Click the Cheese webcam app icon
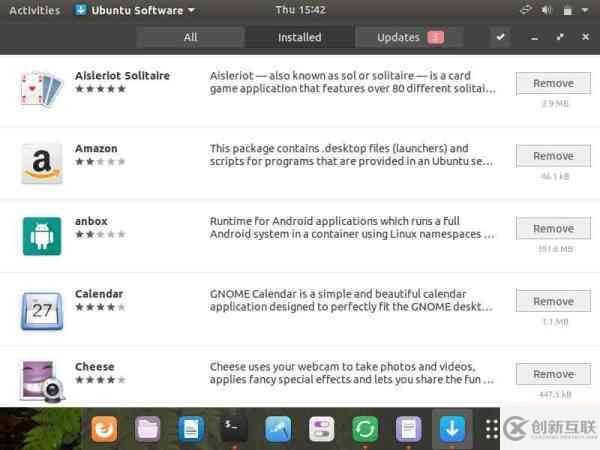This screenshot has width=600, height=450. tap(42, 381)
